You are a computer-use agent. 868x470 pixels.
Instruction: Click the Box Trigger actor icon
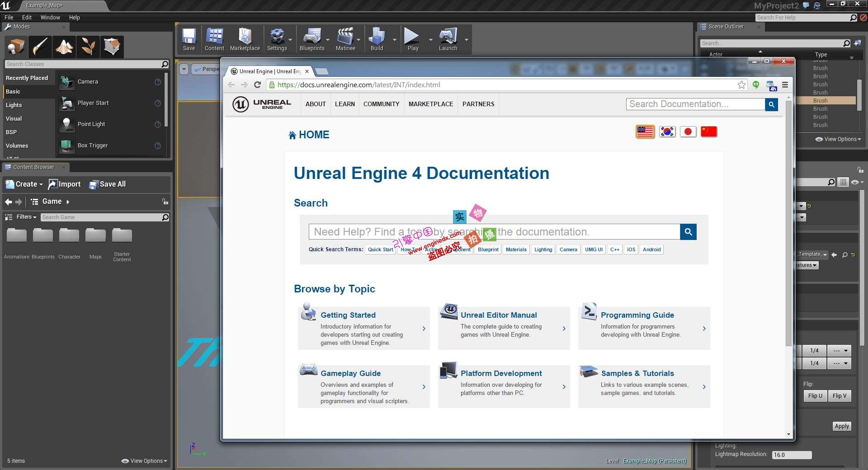[x=67, y=146]
